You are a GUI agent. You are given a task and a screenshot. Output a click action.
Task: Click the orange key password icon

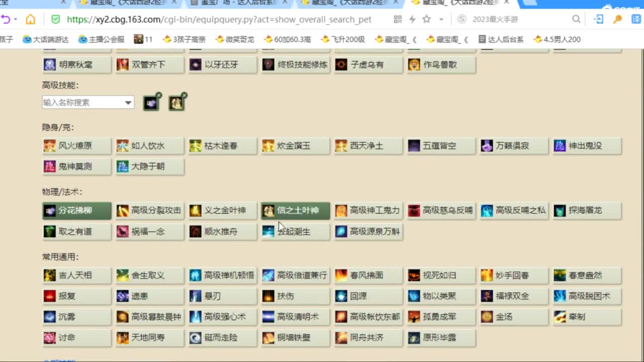pyautogui.click(x=617, y=20)
